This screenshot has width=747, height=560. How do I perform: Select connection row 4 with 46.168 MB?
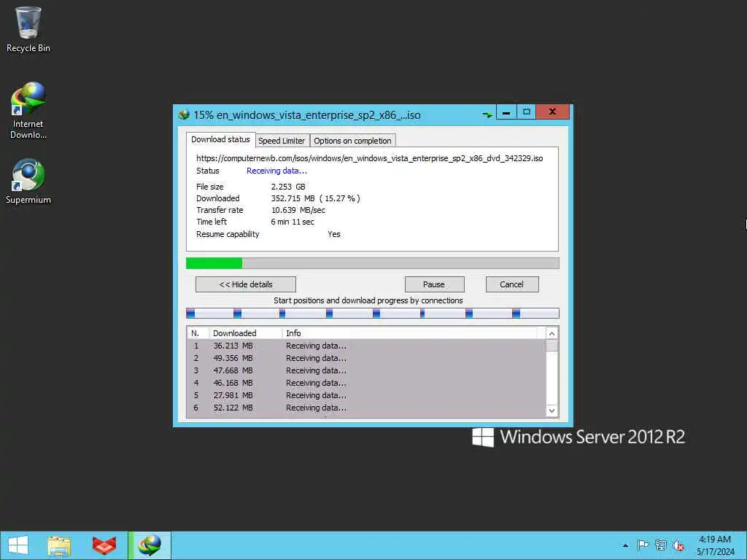tap(366, 383)
